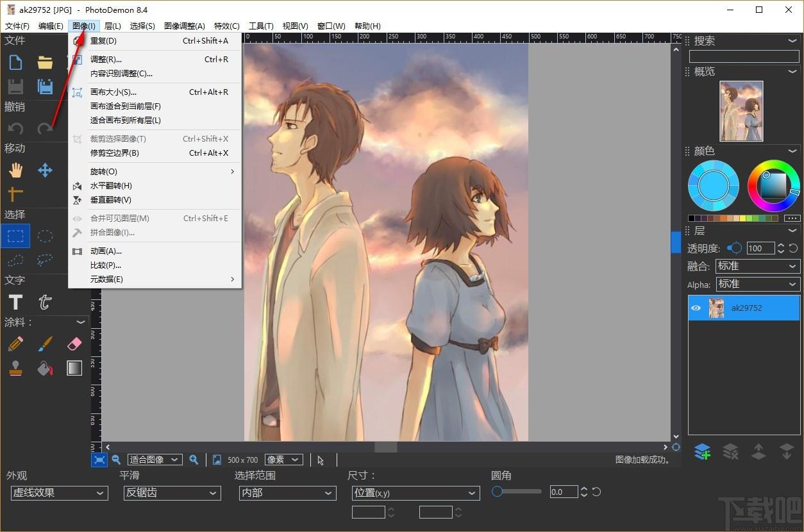This screenshot has height=532, width=804.
Task: Select the polygon selection tool
Action: click(x=15, y=260)
